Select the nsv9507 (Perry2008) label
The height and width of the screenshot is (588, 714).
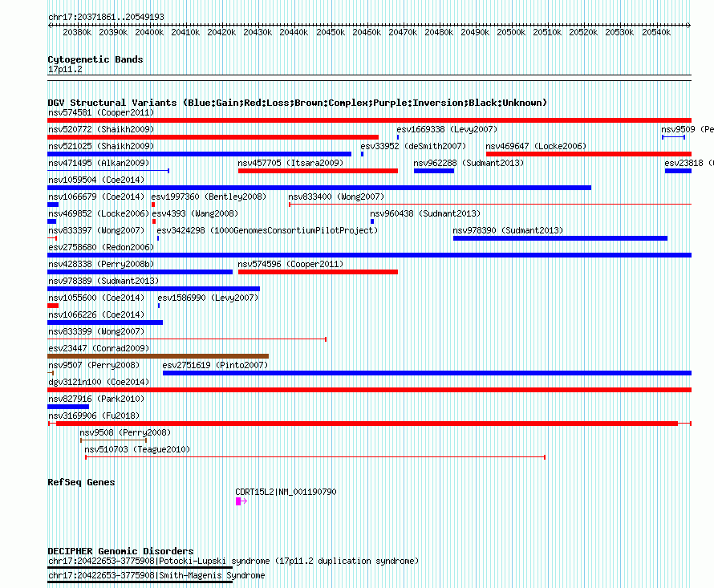click(94, 365)
